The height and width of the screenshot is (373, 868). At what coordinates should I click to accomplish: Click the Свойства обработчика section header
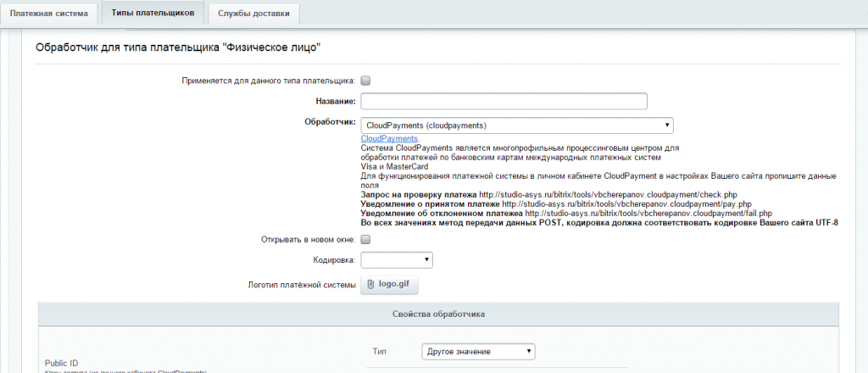coord(438,314)
